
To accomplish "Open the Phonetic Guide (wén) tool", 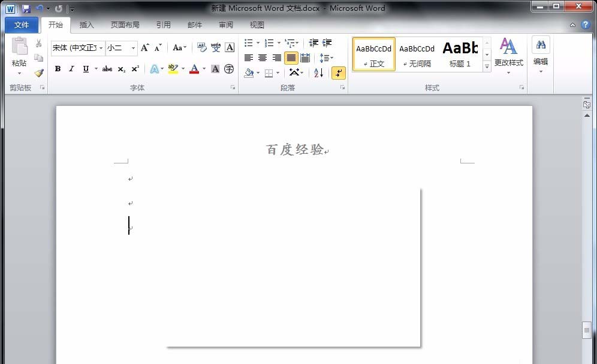I will 216,47.
